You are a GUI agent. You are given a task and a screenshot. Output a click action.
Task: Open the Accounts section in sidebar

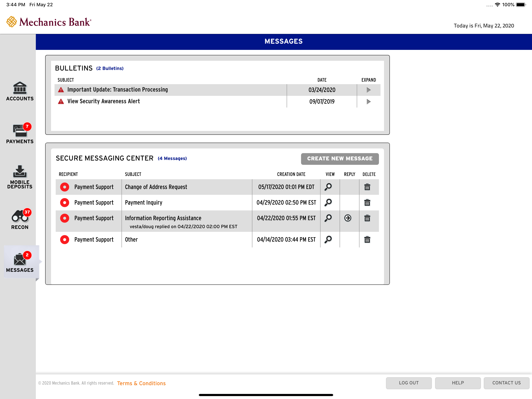(x=20, y=91)
